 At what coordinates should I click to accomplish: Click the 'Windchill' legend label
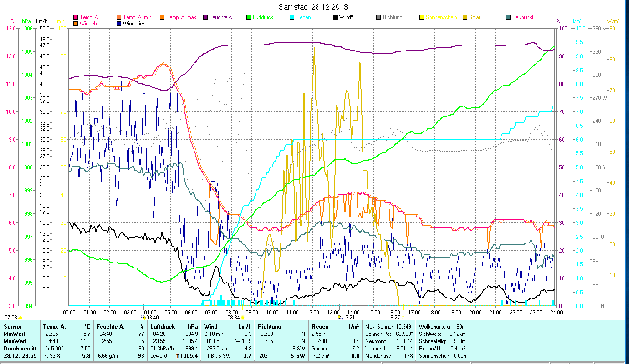90,24
